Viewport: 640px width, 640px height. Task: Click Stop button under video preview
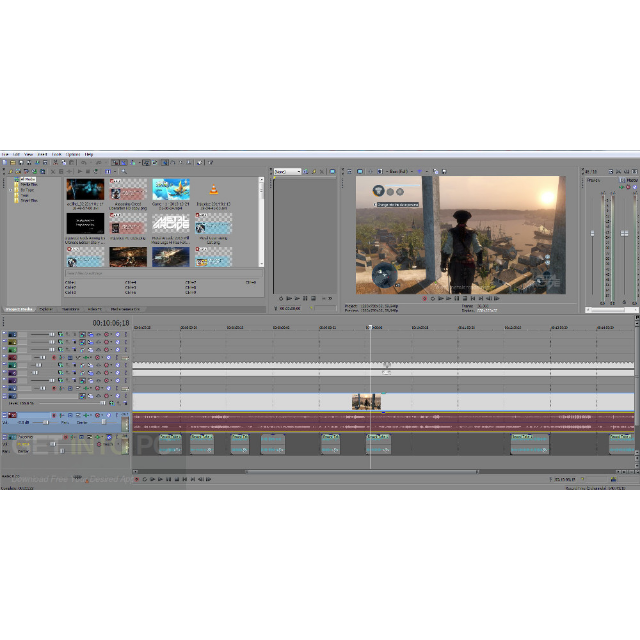464,299
